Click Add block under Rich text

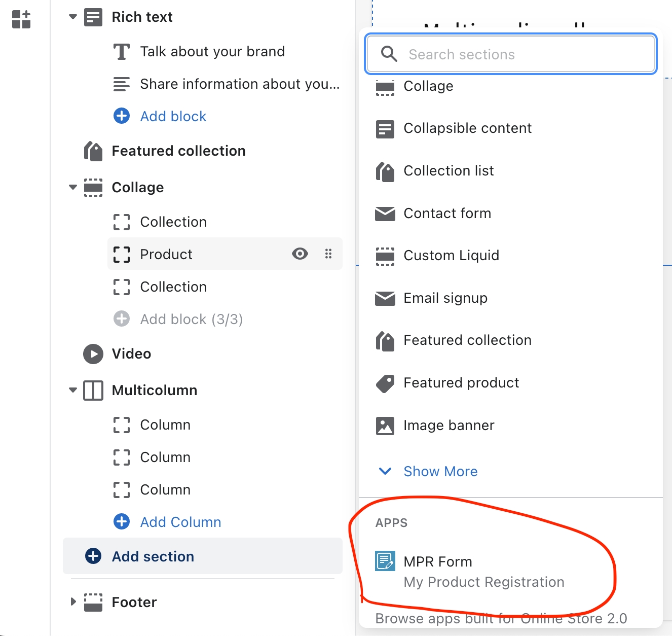[173, 117]
